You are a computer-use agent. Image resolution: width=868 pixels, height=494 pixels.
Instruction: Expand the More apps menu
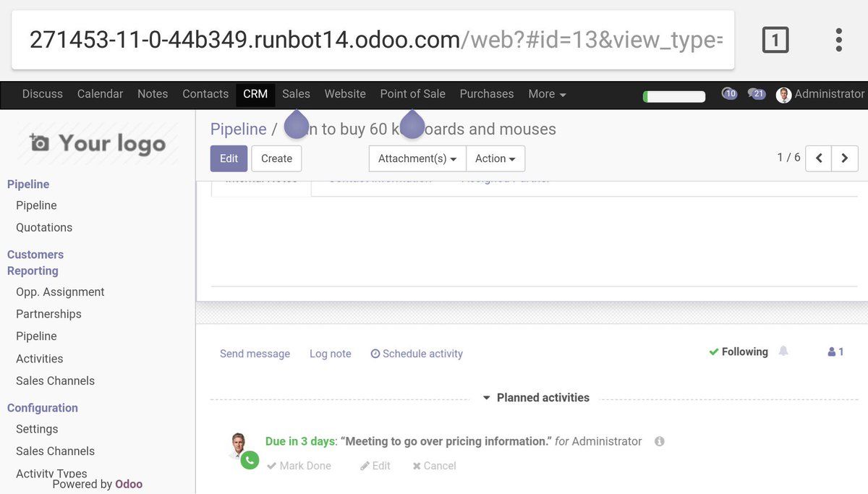click(547, 94)
